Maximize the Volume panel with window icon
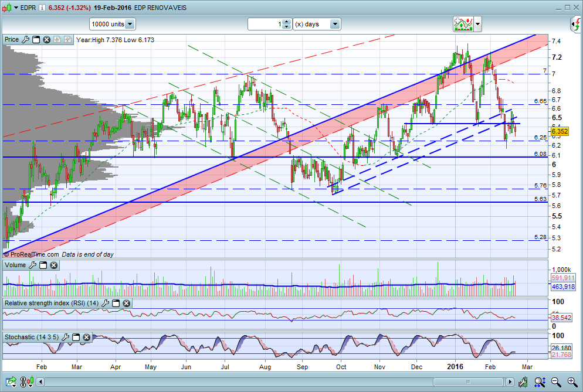583x392 pixels. pos(43,265)
